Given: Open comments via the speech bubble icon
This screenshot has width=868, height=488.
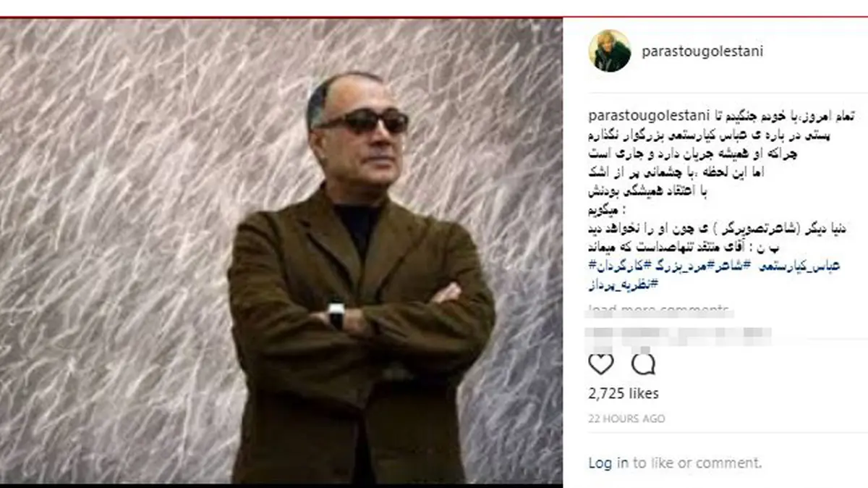Looking at the screenshot, I should tap(643, 363).
